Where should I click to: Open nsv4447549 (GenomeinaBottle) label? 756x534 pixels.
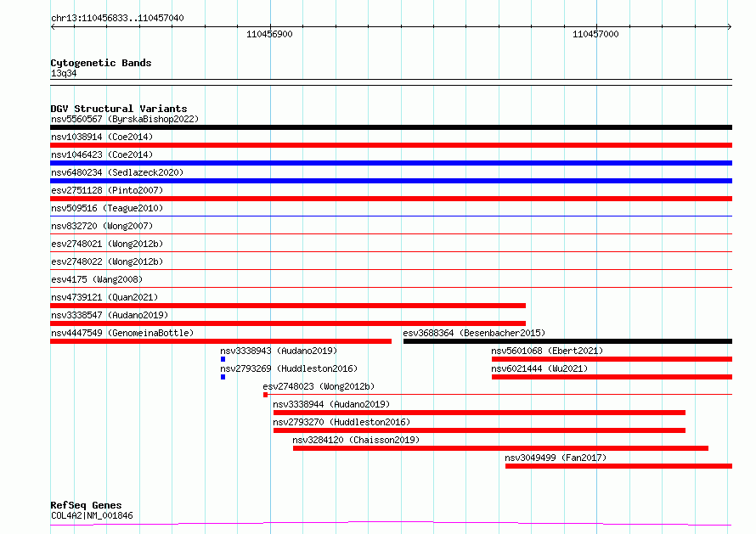coord(122,333)
